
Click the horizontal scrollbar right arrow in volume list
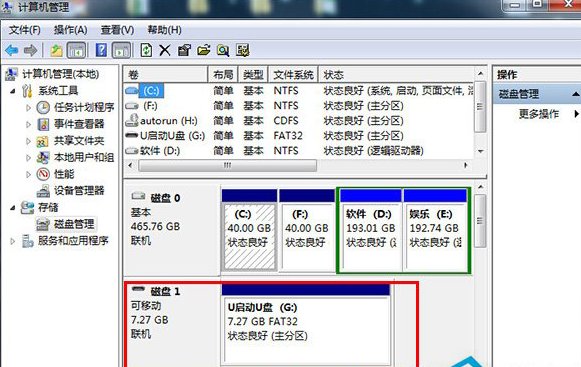pyautogui.click(x=466, y=165)
